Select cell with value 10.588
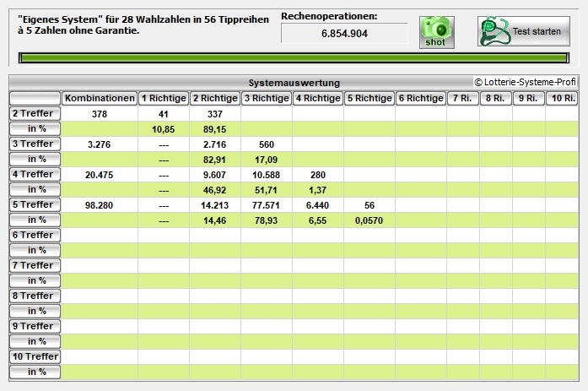 267,175
